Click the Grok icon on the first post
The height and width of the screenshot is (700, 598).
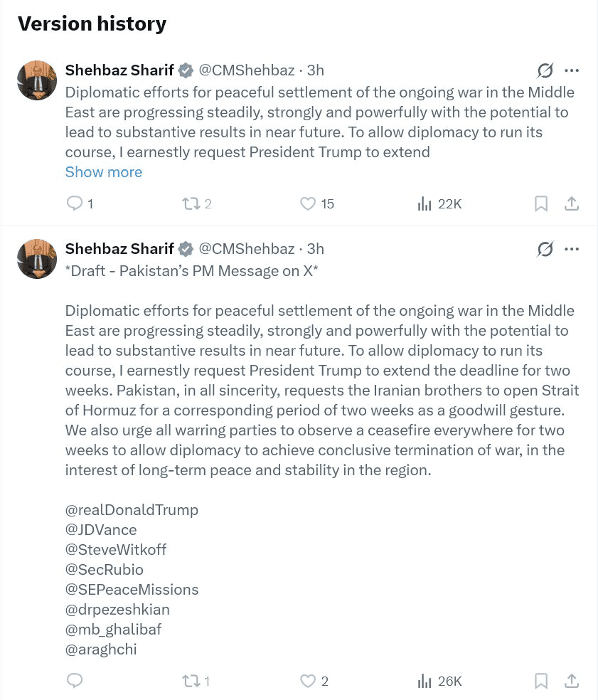[x=545, y=70]
